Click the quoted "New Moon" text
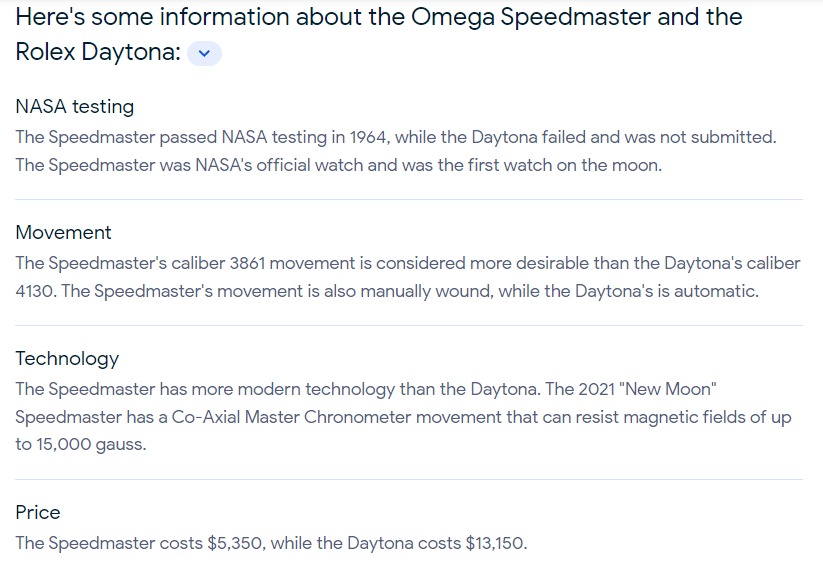823x565 pixels. point(652,389)
